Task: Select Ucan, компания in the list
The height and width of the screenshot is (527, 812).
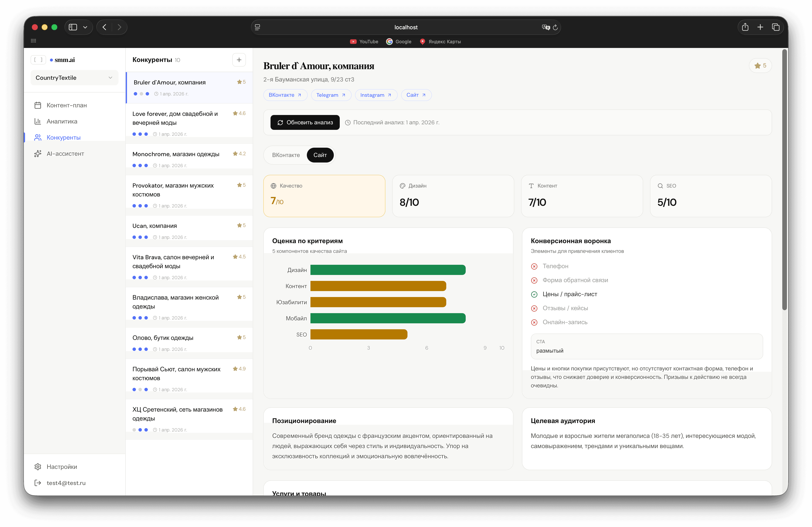Action: tap(189, 231)
